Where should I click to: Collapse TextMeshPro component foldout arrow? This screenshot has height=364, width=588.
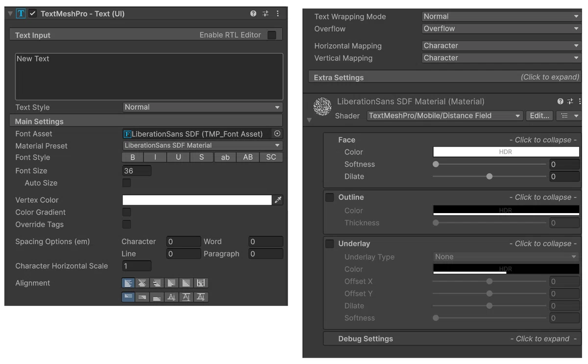[x=10, y=14]
